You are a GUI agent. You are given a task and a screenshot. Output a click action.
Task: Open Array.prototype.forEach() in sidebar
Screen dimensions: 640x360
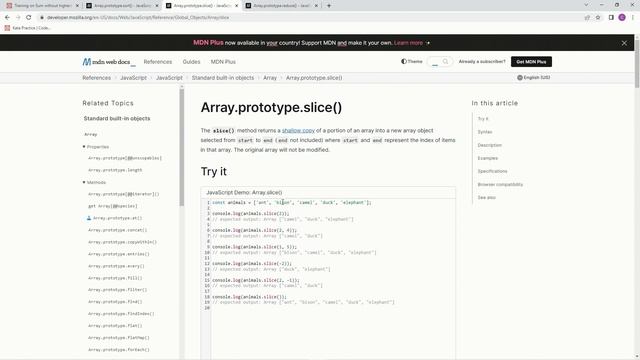(119, 350)
